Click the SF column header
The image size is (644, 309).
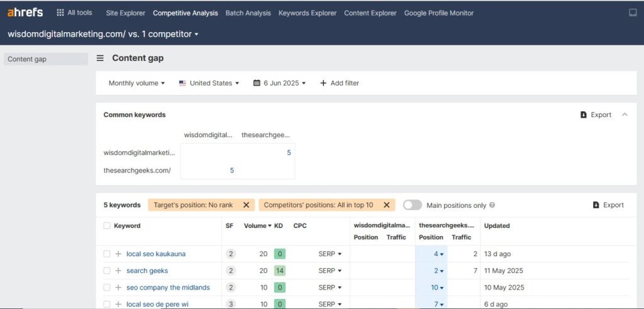coord(229,225)
